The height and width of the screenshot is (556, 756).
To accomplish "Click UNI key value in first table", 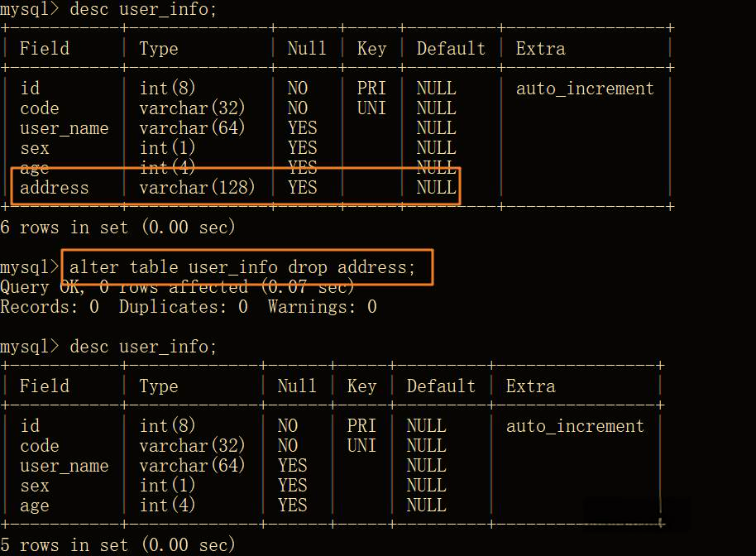I will (371, 108).
